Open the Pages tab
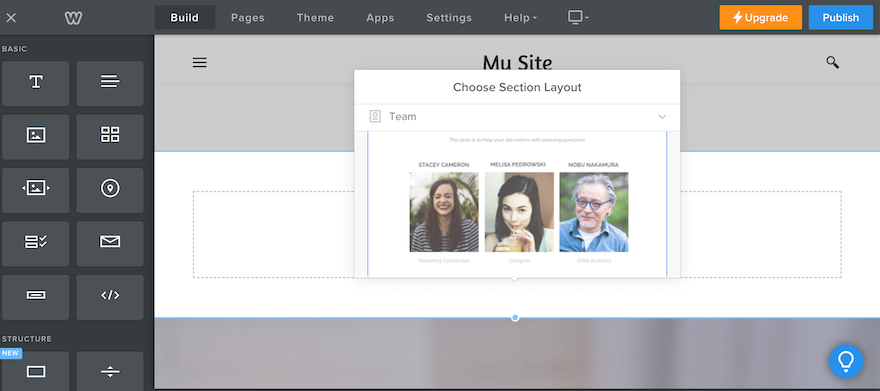The image size is (880, 391). (x=248, y=17)
